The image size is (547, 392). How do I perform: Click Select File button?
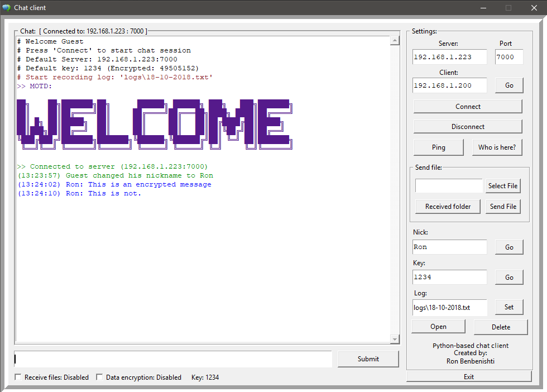503,186
